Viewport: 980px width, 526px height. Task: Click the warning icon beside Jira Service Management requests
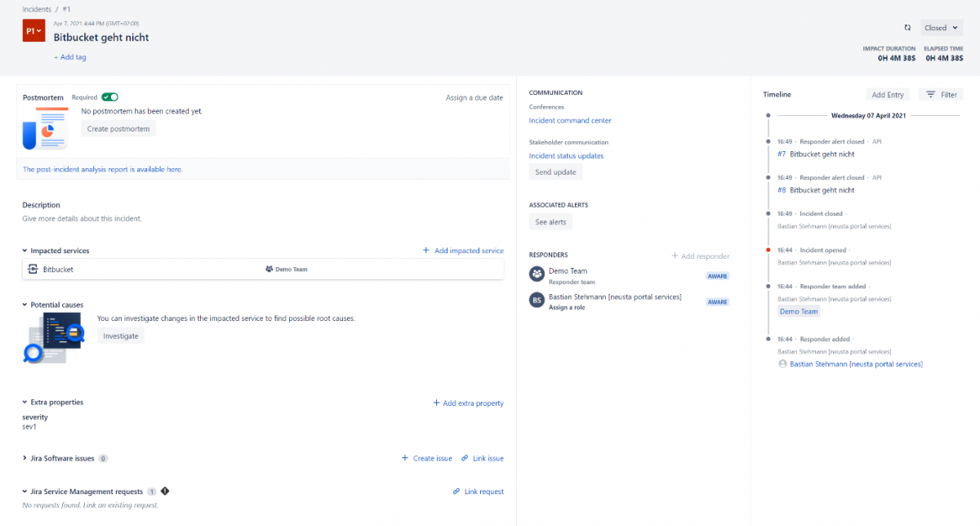(165, 491)
